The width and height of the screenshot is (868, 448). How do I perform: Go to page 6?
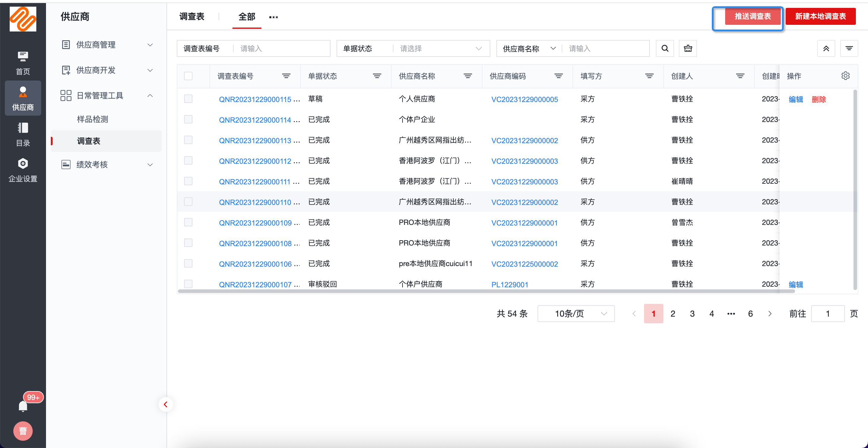pos(750,314)
